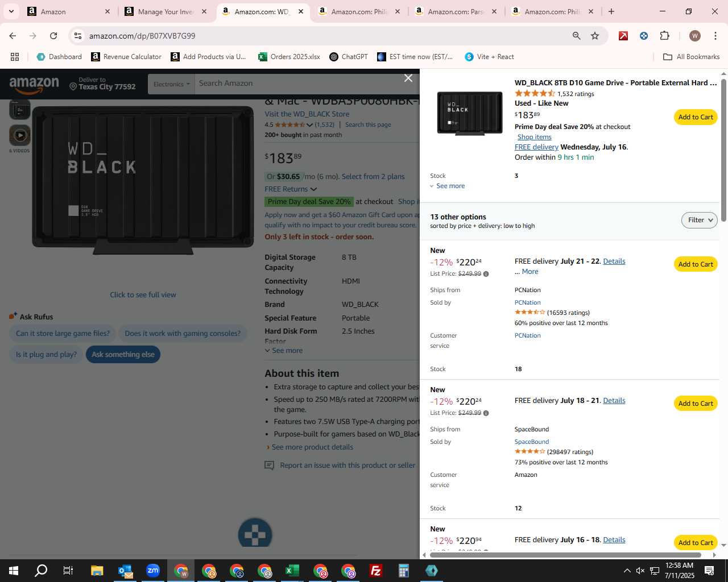Reload the current Amazon page
The height and width of the screenshot is (582, 728).
53,36
